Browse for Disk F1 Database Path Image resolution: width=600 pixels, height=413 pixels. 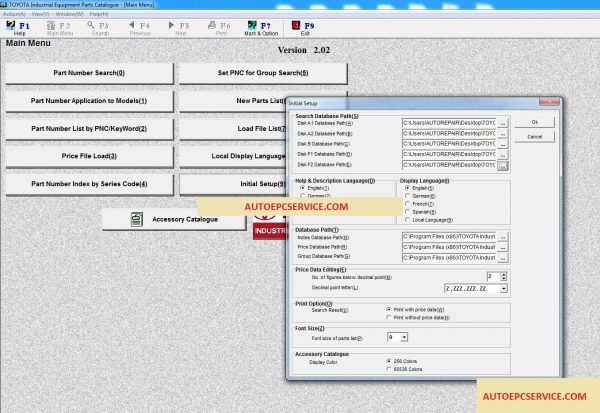(x=503, y=155)
